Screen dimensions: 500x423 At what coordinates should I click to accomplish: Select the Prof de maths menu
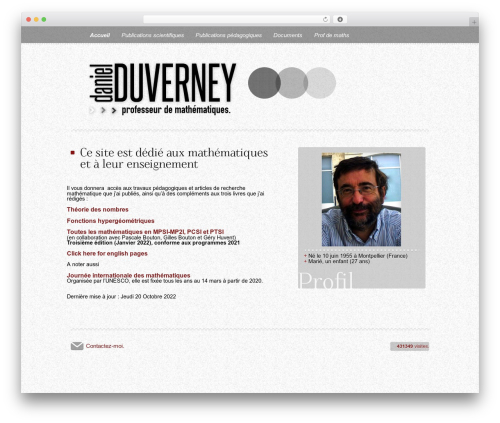click(331, 35)
